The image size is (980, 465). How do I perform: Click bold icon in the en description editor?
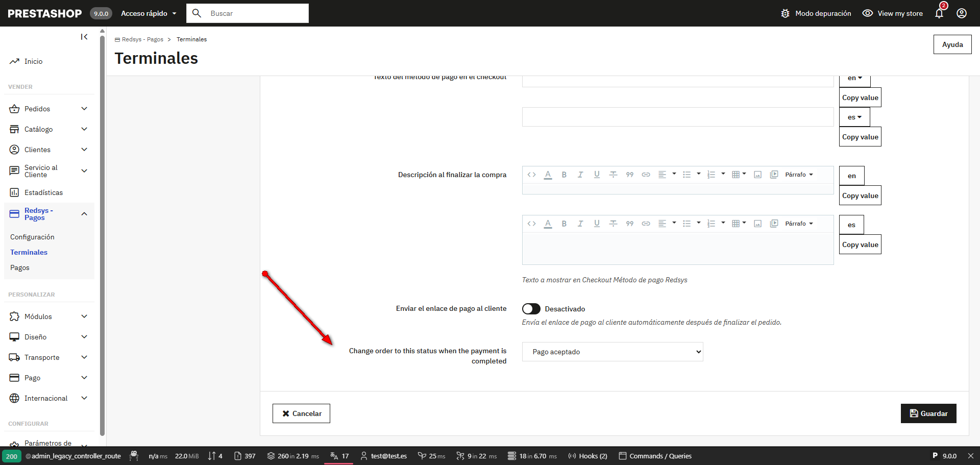click(x=564, y=175)
